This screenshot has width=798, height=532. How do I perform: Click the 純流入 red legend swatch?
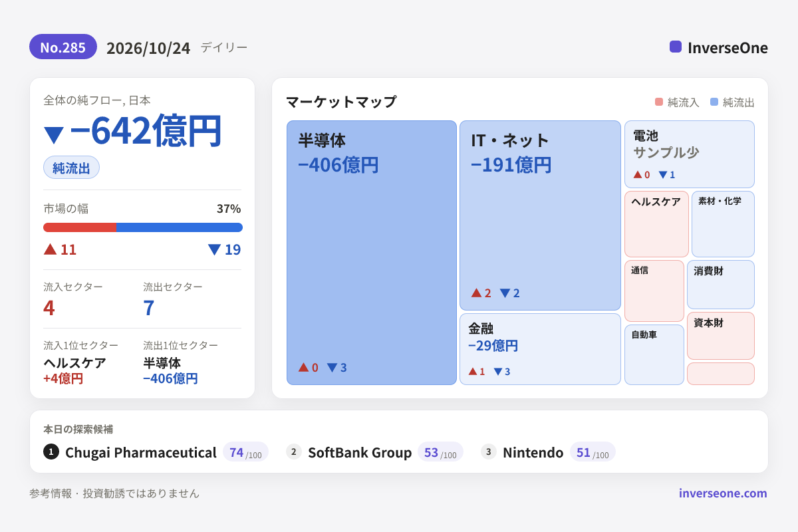(659, 102)
